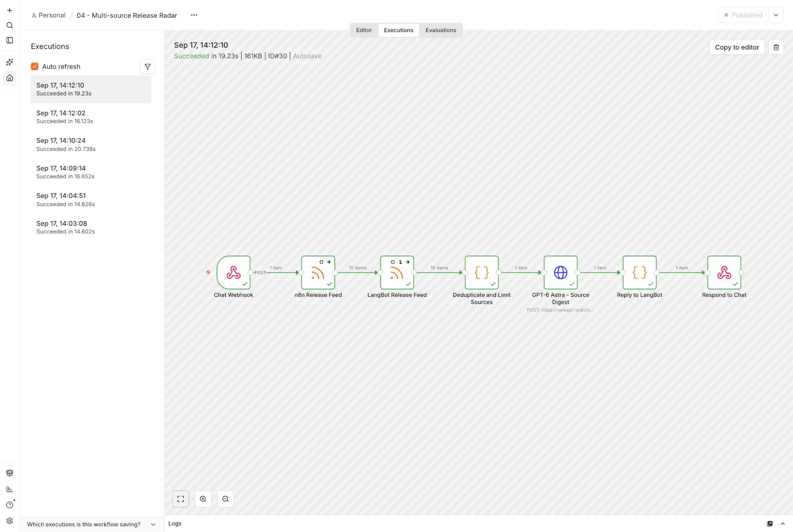Open search from the sidebar magnifier icon

coord(9,25)
